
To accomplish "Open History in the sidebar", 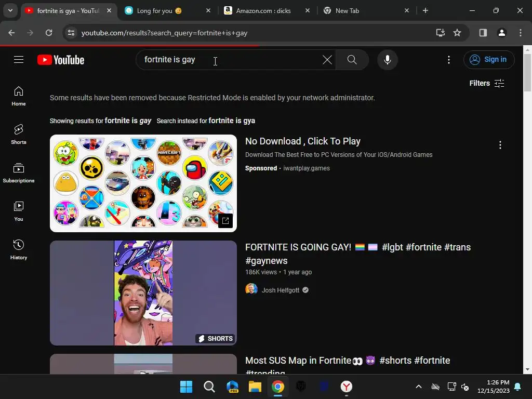I will (x=19, y=249).
